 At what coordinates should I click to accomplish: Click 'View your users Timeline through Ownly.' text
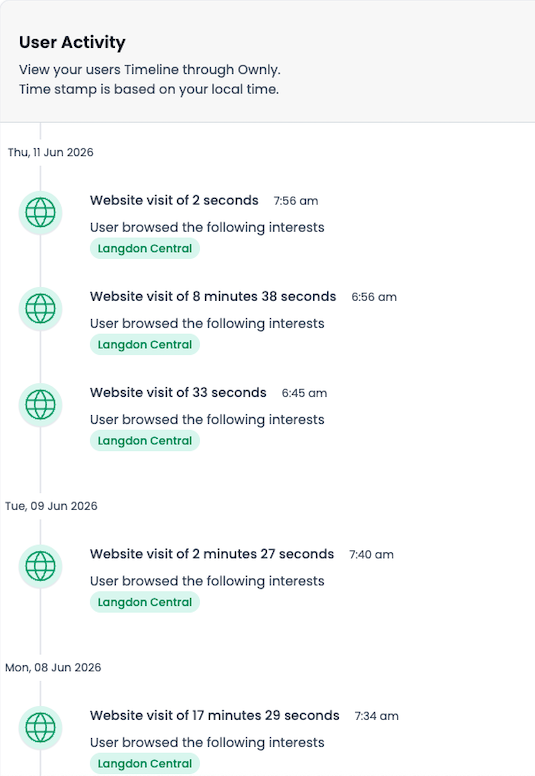[x=150, y=70]
